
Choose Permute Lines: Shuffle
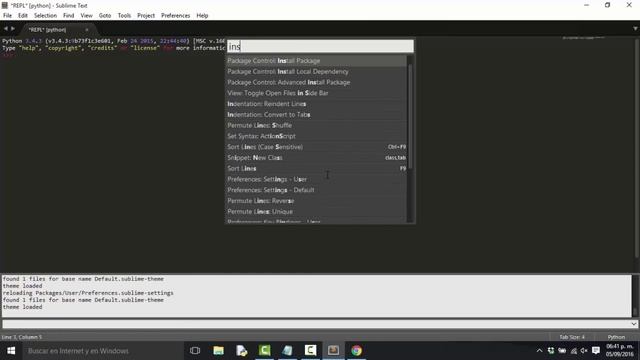point(317,125)
